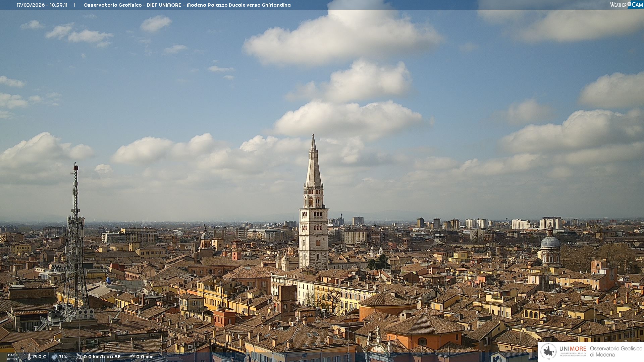The height and width of the screenshot is (362, 644).
Task: Select the 71% humidity value
Action: click(63, 357)
